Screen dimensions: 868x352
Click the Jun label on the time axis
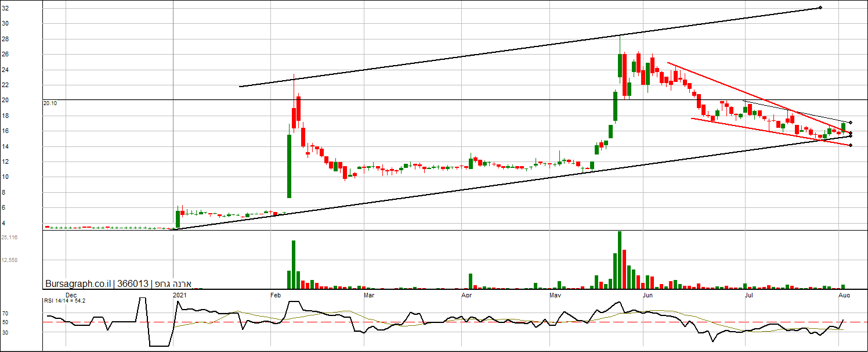click(x=648, y=295)
